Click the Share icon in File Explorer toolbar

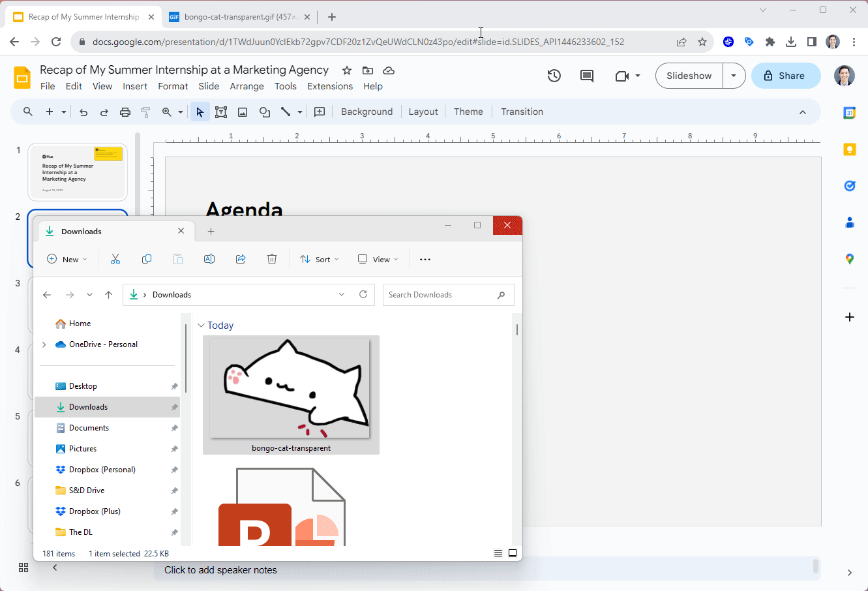[x=241, y=259]
